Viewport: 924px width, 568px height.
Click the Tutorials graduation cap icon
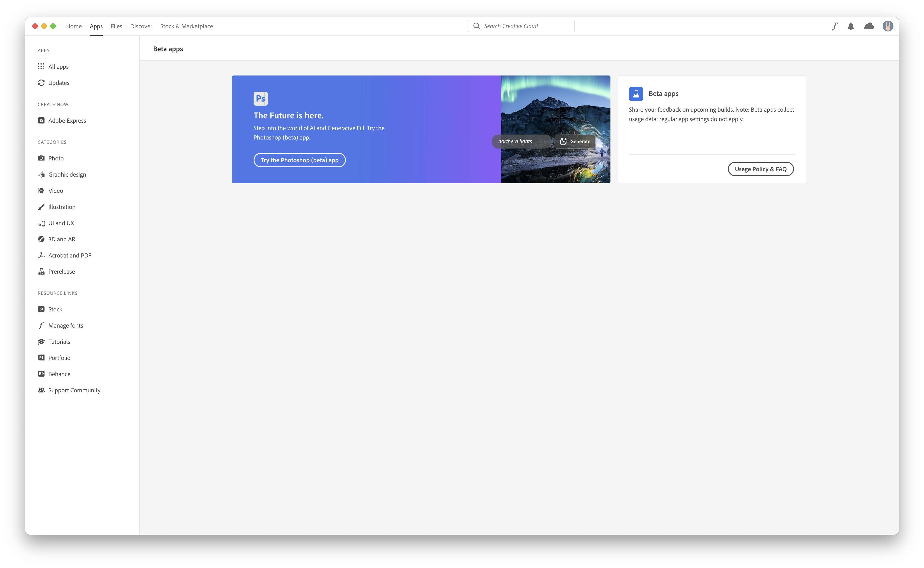[x=41, y=342]
